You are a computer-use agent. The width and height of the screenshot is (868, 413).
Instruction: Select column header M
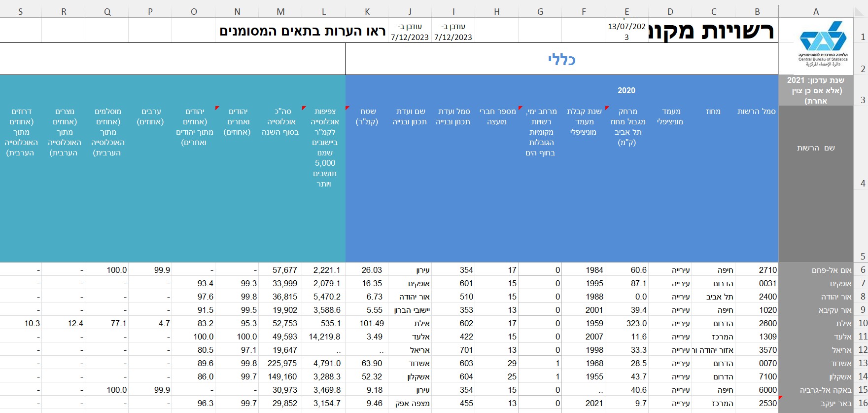pos(280,12)
